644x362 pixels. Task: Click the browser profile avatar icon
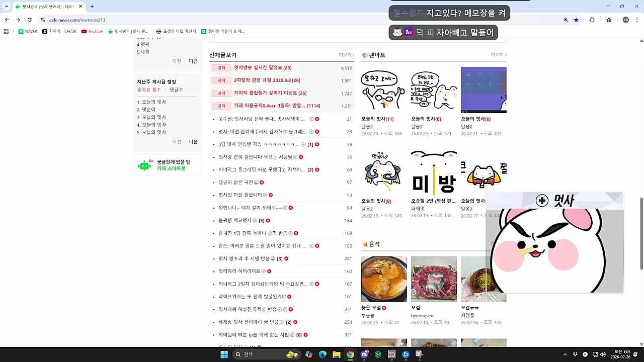pos(626,20)
